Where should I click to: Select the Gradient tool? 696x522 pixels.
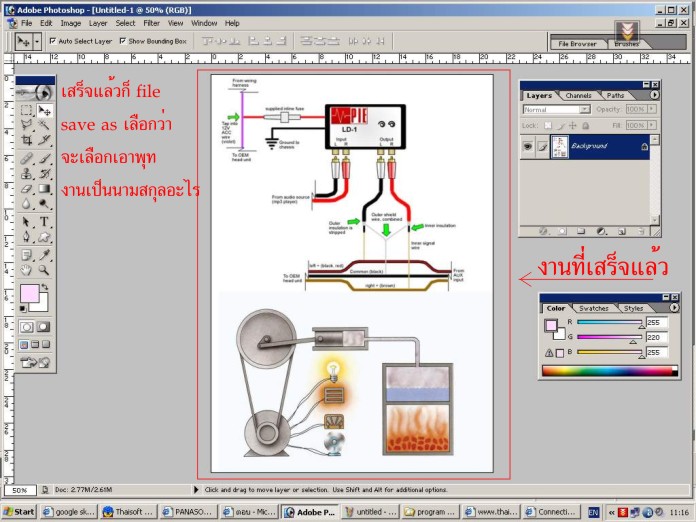pyautogui.click(x=44, y=189)
